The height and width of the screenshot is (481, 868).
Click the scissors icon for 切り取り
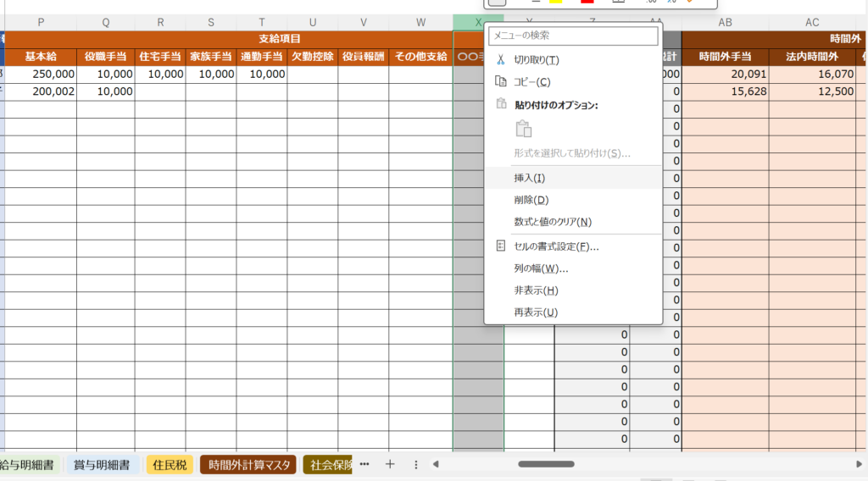500,60
